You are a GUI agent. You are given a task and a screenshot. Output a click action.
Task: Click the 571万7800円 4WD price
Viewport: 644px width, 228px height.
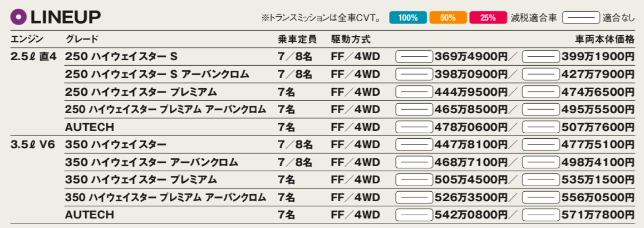click(598, 215)
